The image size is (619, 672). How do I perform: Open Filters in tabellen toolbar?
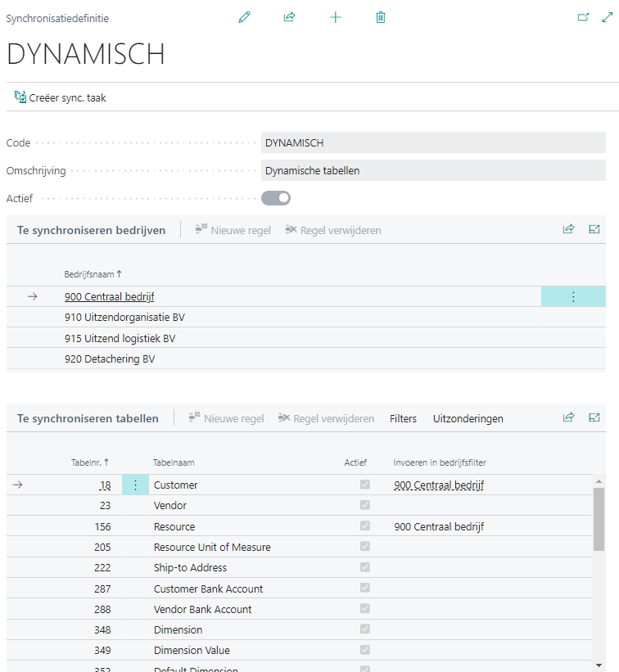403,418
